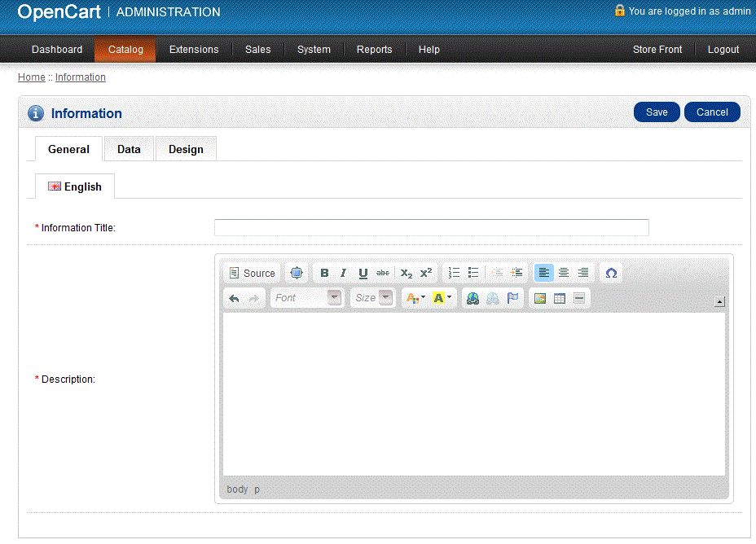Switch to the Data tab

[x=129, y=149]
